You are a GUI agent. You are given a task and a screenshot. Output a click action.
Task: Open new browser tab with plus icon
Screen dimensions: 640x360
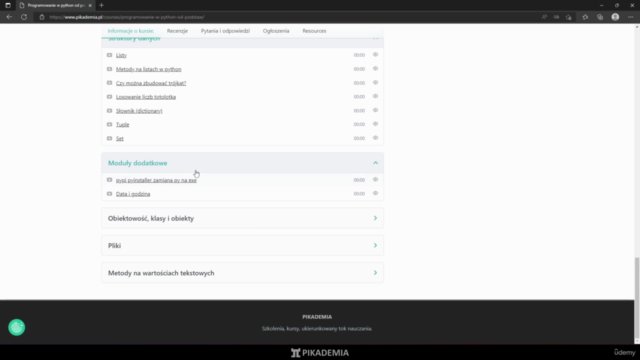coord(101,5)
